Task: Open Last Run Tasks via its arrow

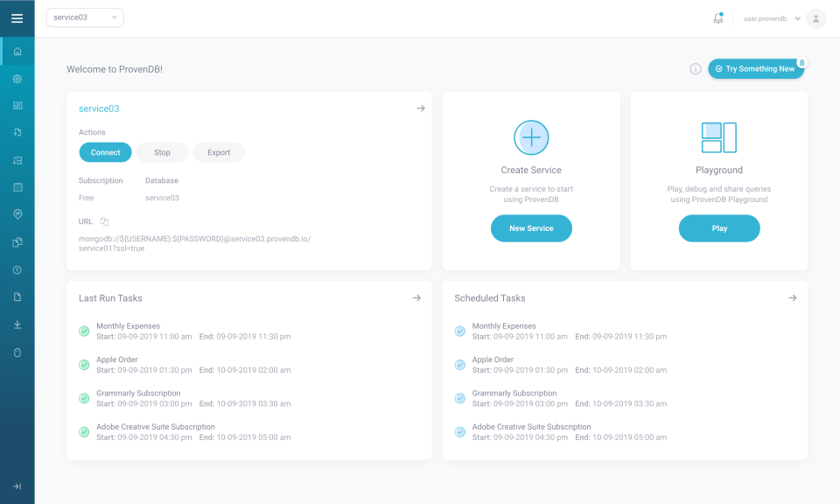Action: 416,297
